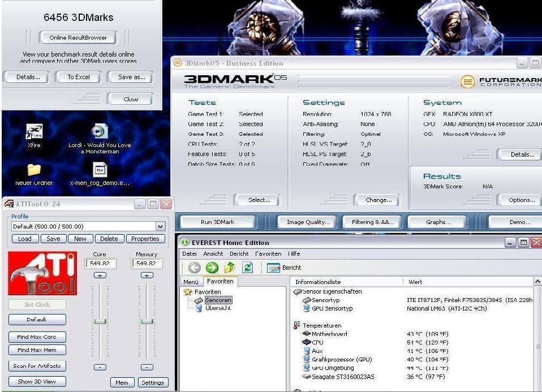Click the Memory clock value field
This screenshot has height=392, width=542.
[x=147, y=264]
